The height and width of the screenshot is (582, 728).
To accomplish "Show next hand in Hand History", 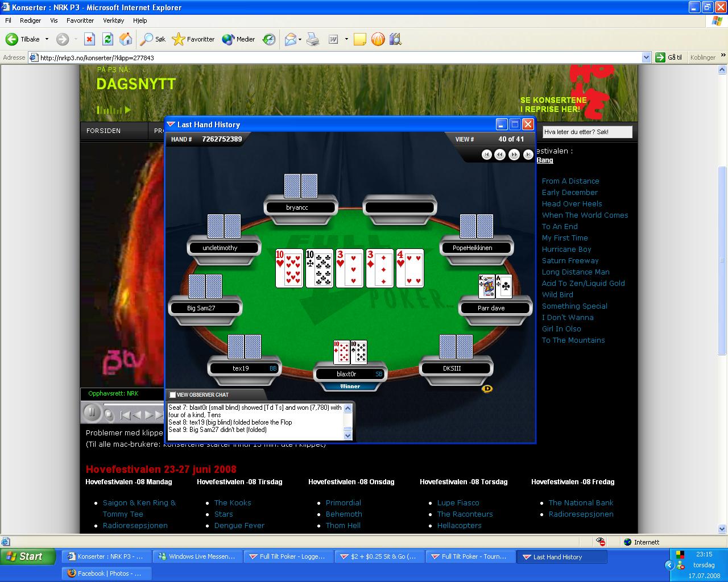I will click(514, 154).
